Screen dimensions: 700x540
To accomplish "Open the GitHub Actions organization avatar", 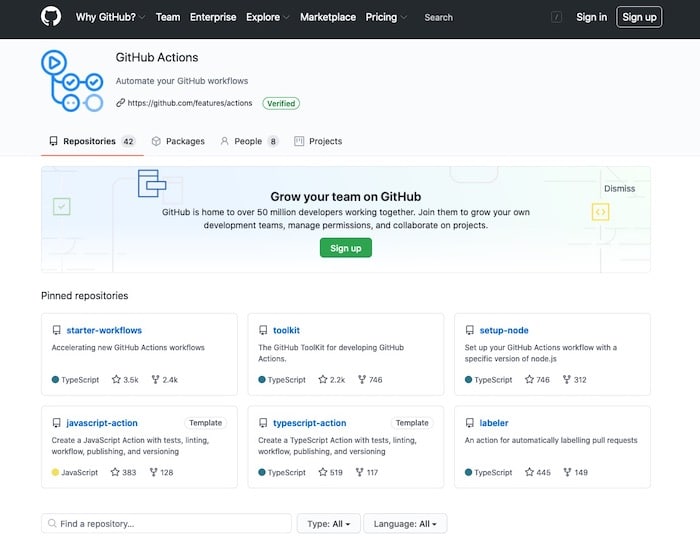I will [72, 81].
